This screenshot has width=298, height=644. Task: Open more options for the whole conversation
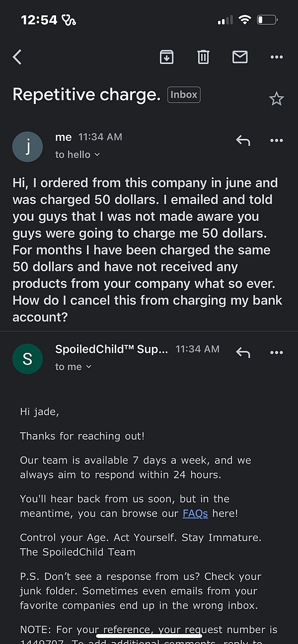point(277,57)
